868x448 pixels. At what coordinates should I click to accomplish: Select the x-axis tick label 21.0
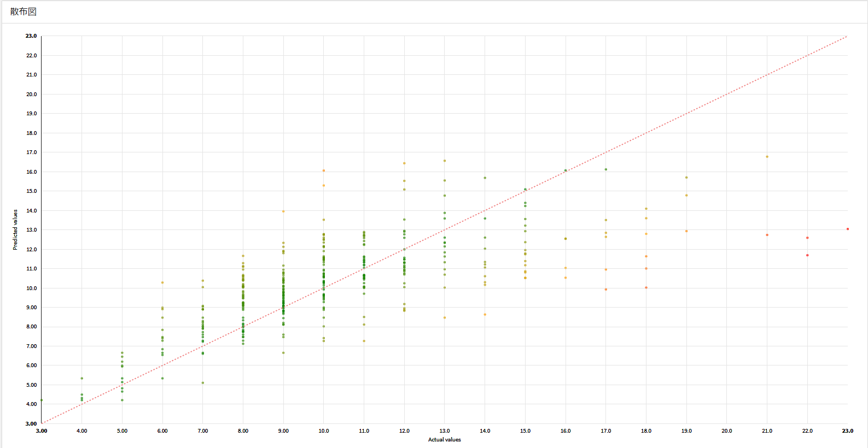pos(767,431)
